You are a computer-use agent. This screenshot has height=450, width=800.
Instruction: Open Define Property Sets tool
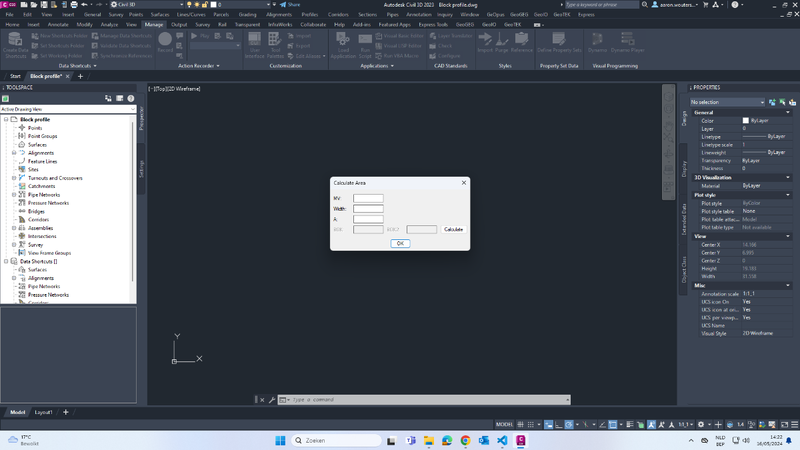coord(558,43)
